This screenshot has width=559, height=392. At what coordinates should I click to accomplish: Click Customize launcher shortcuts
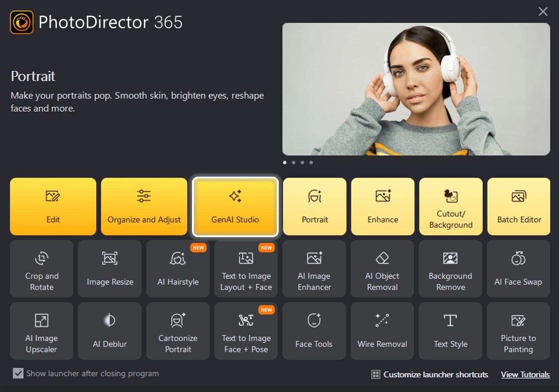click(430, 374)
